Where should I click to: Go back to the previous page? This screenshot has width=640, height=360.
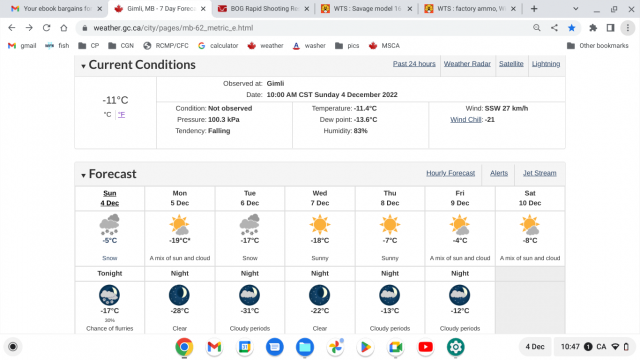point(11,28)
